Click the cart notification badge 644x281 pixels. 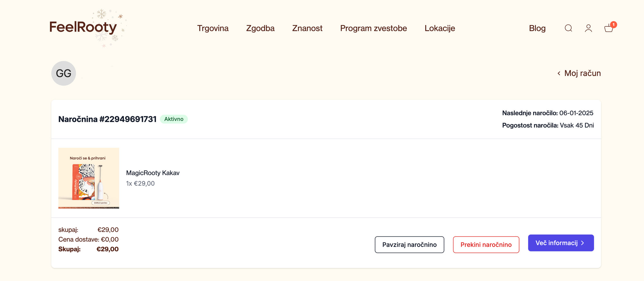coord(613,24)
